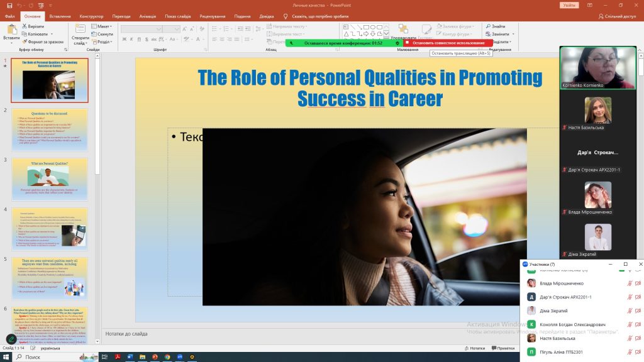The image size is (644, 362).
Task: Expand the Макет layout dropdown
Action: click(104, 26)
